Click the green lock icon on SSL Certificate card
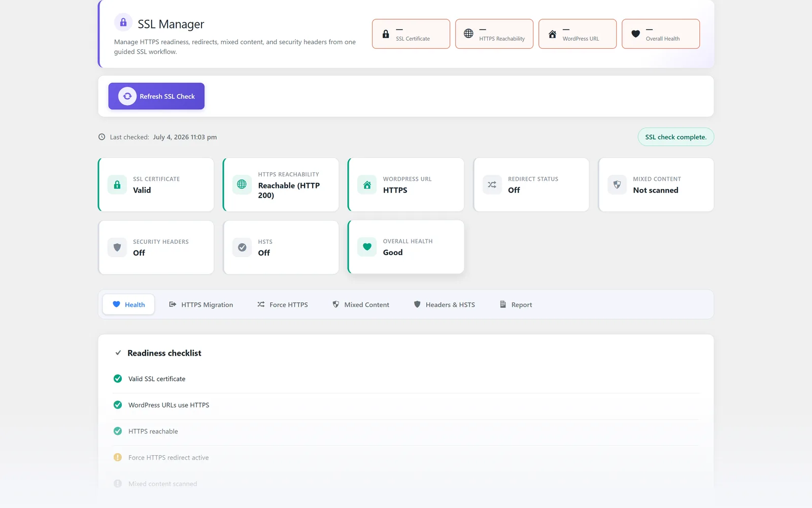This screenshot has height=508, width=812. point(117,184)
